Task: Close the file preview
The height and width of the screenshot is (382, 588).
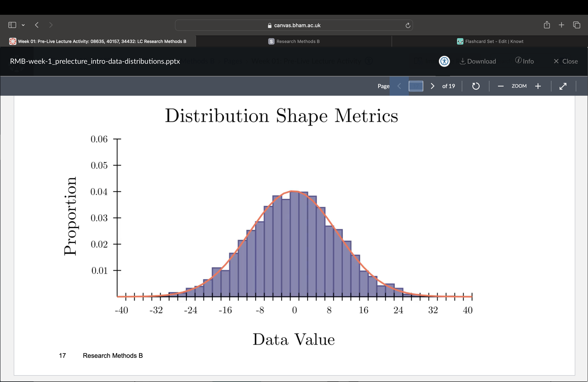Action: click(566, 61)
